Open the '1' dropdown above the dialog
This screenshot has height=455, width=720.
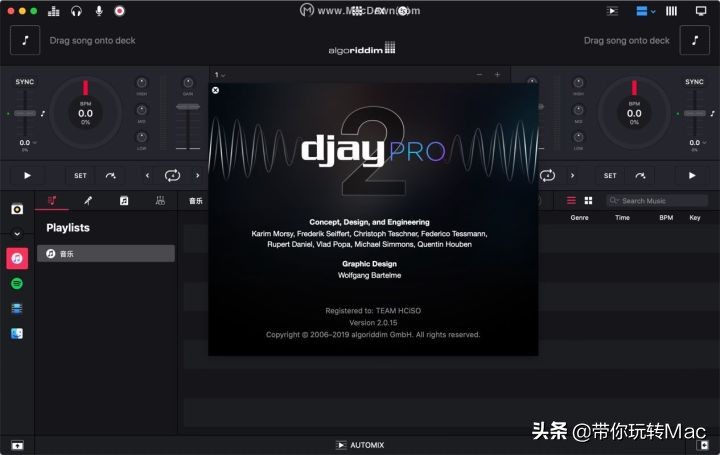point(219,75)
